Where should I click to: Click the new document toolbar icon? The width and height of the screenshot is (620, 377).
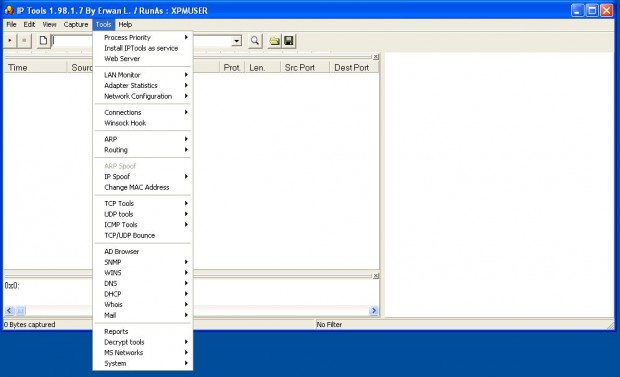tap(43, 40)
